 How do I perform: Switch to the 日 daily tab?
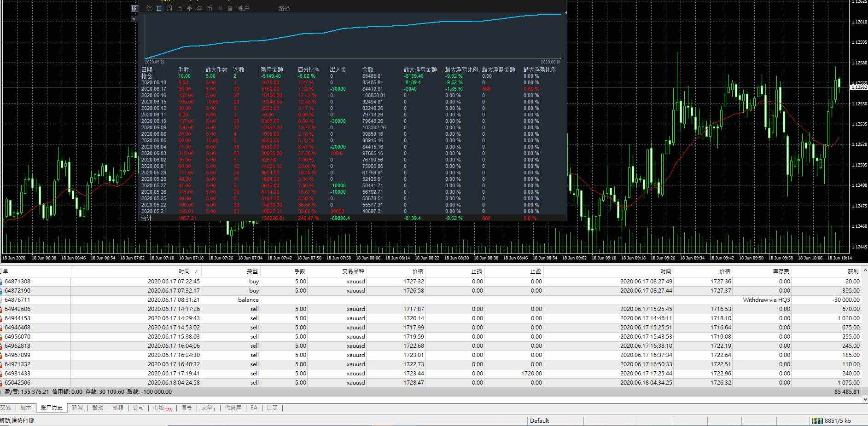point(159,8)
